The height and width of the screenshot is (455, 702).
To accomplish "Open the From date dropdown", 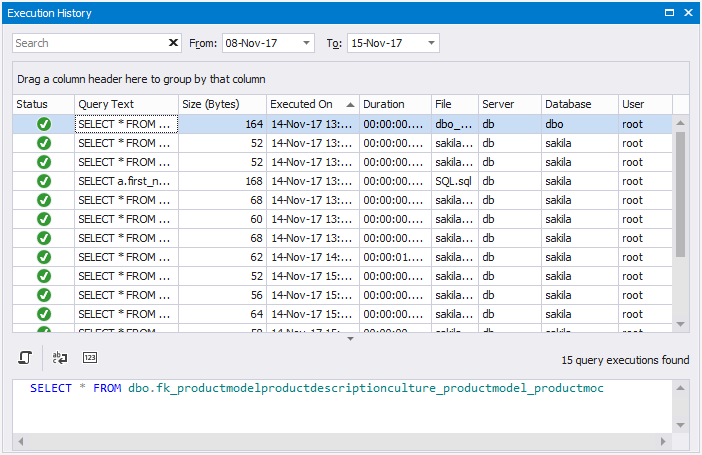I will pos(305,43).
